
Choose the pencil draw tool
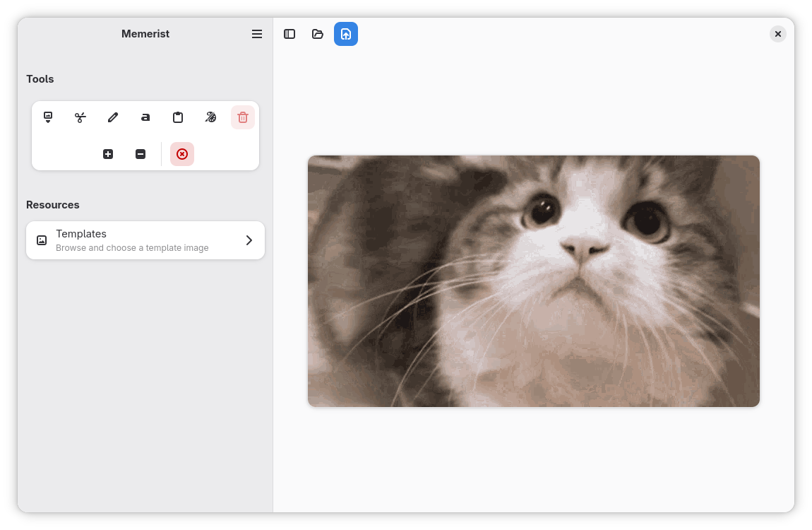113,117
